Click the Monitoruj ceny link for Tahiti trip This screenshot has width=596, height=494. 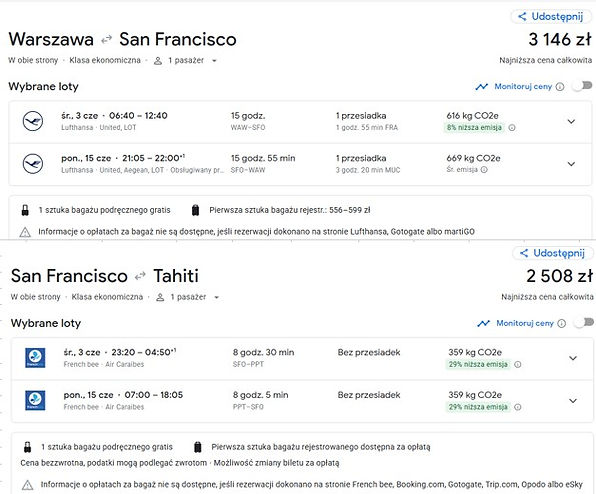(x=525, y=323)
